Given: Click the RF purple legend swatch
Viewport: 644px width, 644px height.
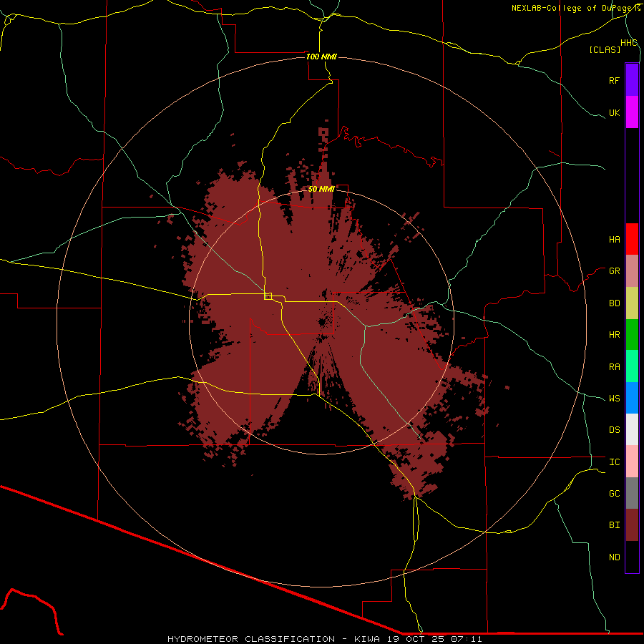Looking at the screenshot, I should (x=632, y=80).
